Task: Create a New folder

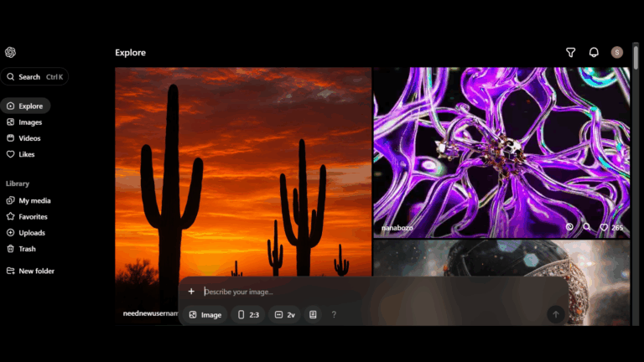Action: coord(30,271)
